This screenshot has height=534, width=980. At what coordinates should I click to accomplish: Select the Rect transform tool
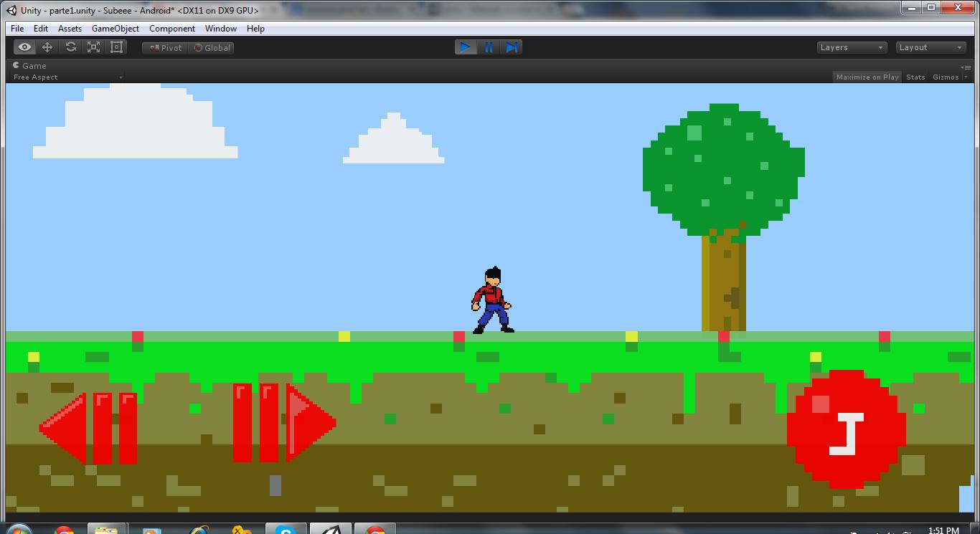click(x=116, y=47)
